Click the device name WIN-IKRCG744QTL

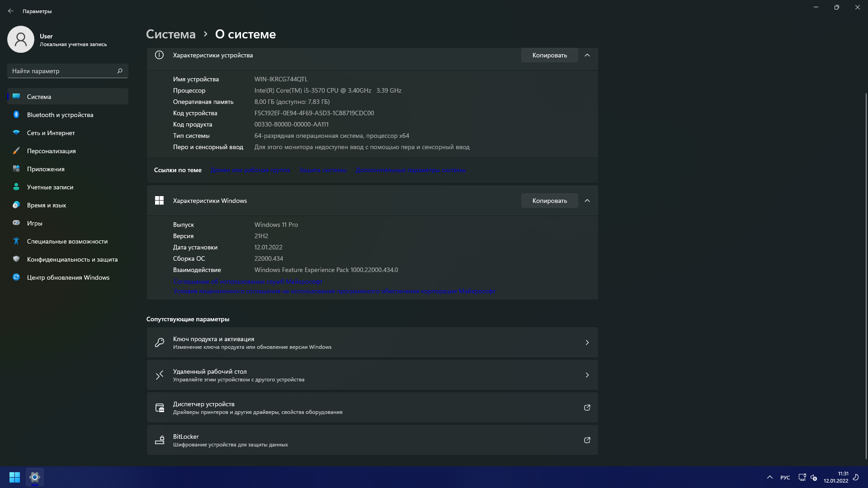(x=281, y=79)
